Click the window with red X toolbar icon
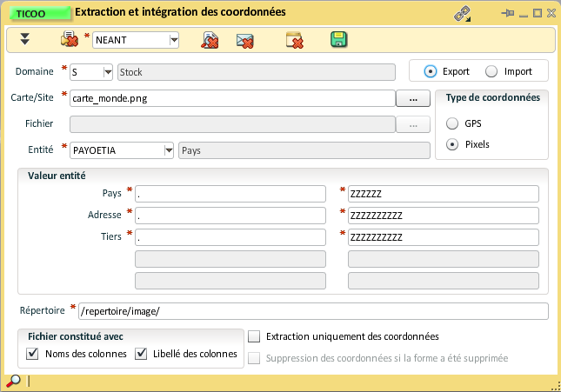Screen dimensions: 561x392 (294, 39)
